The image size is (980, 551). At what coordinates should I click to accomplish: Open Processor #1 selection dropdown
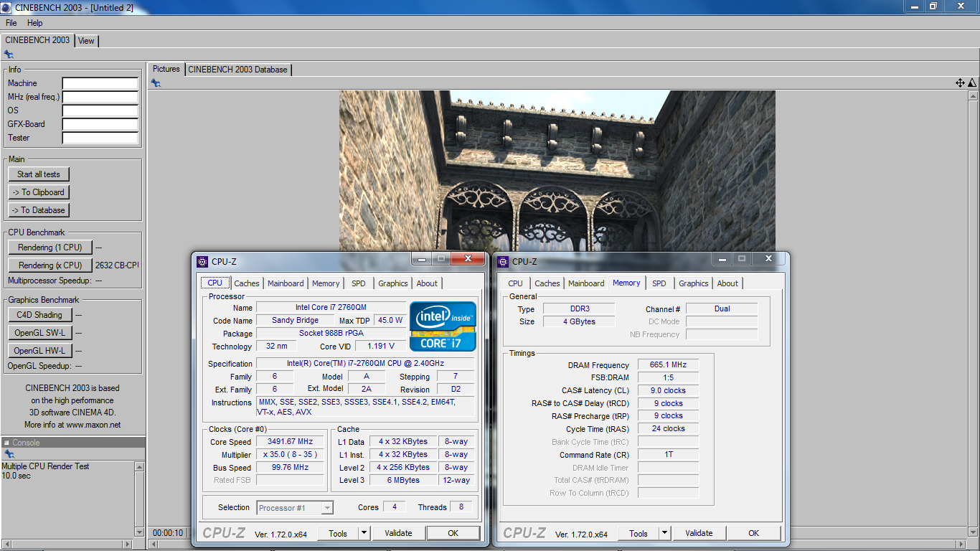pos(295,508)
